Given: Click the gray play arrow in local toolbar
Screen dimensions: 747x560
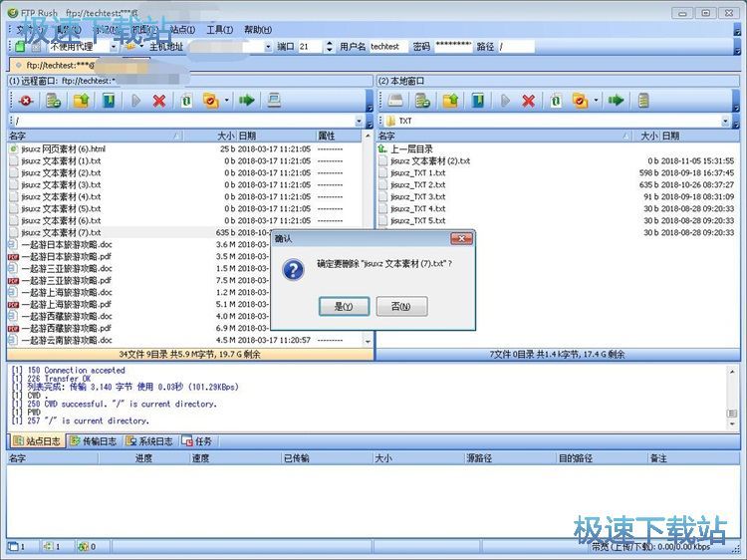Looking at the screenshot, I should coord(505,101).
